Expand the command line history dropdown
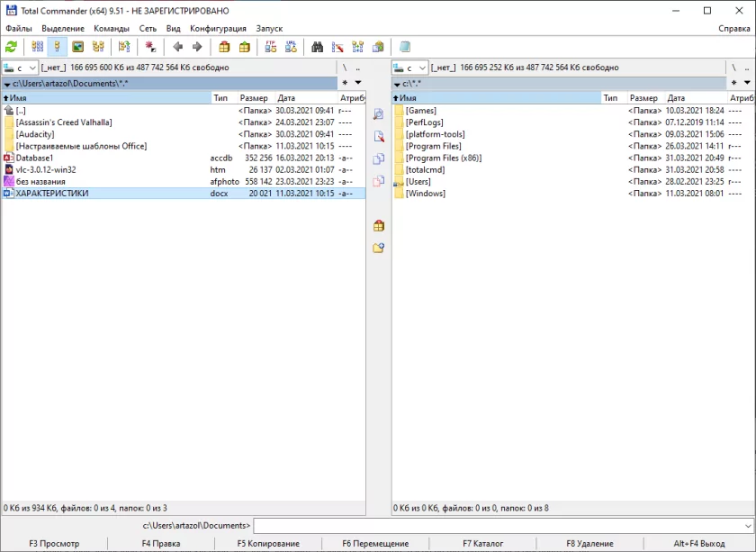The image size is (756, 552). coord(748,526)
